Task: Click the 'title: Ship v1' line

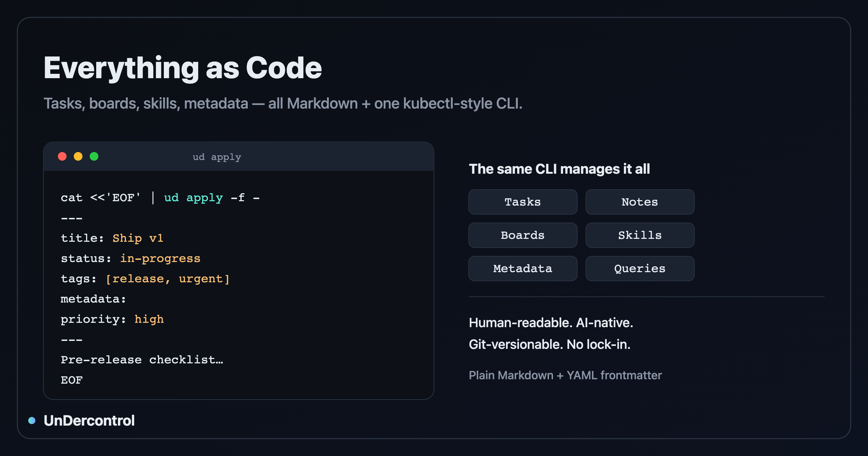Action: [112, 238]
